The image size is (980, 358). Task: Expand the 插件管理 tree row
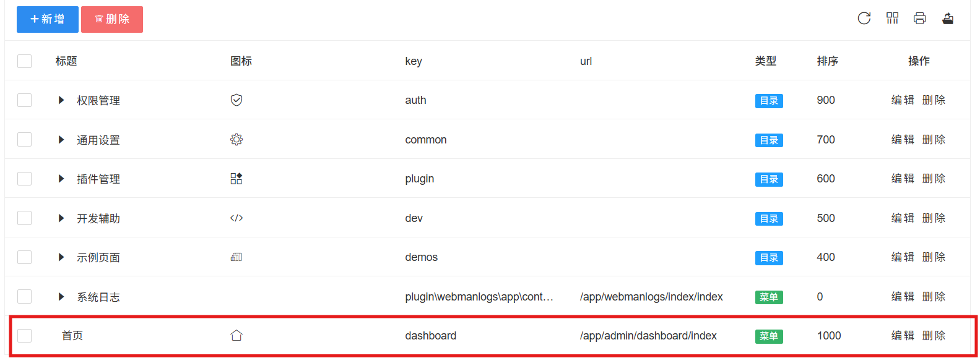point(61,179)
